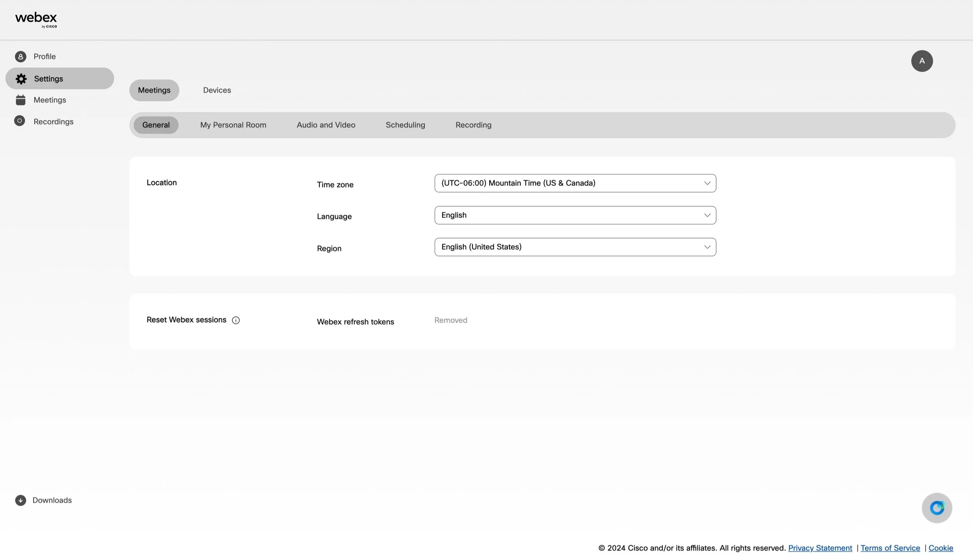This screenshot has height=560, width=973.
Task: Open the assistant bubble at bottom right
Action: pos(936,507)
